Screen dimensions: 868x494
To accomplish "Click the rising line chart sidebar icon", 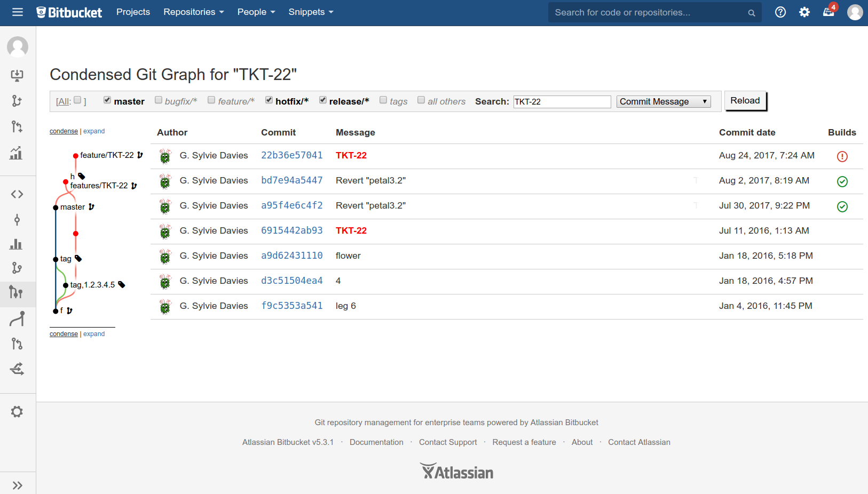I will (17, 153).
